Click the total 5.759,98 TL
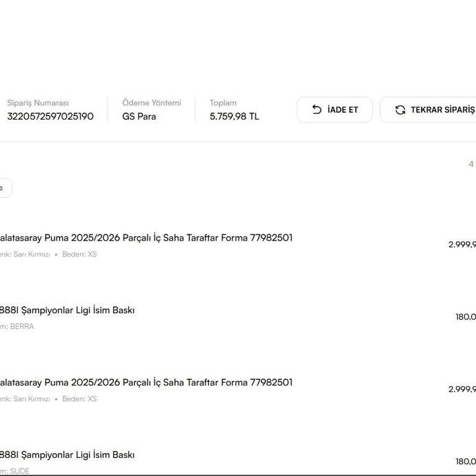Viewport: 476px width, 476px height. point(234,117)
